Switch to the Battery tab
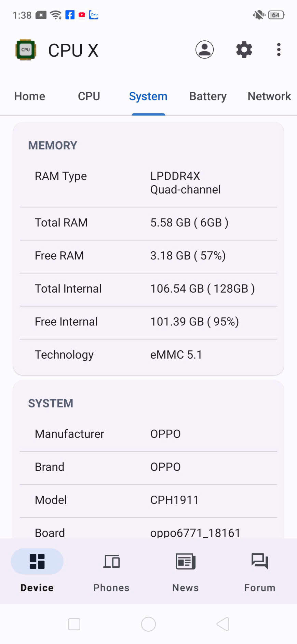The width and height of the screenshot is (297, 644). coord(208,96)
